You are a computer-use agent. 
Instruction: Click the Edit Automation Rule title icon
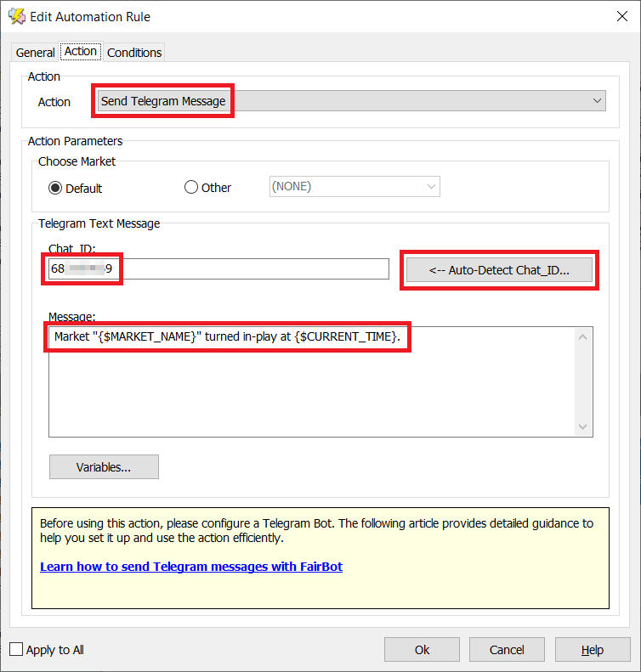pos(16,16)
